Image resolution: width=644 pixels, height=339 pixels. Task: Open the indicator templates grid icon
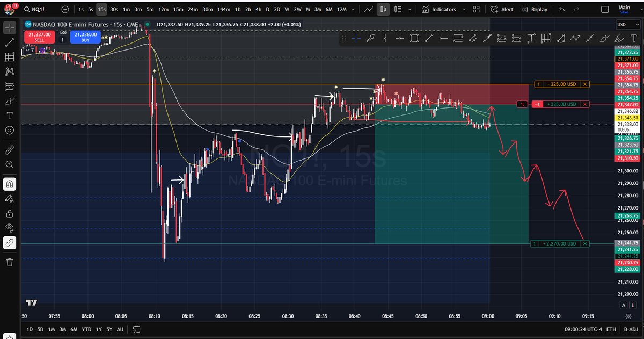(477, 9)
